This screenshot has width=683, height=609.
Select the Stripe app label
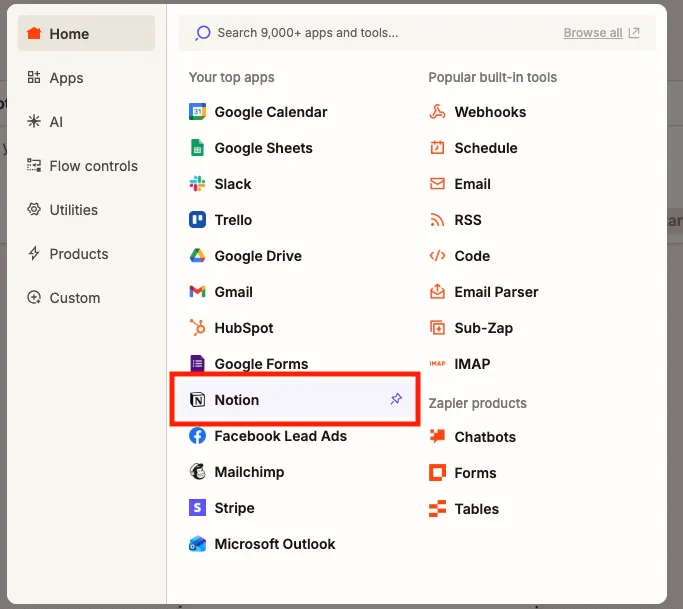234,508
